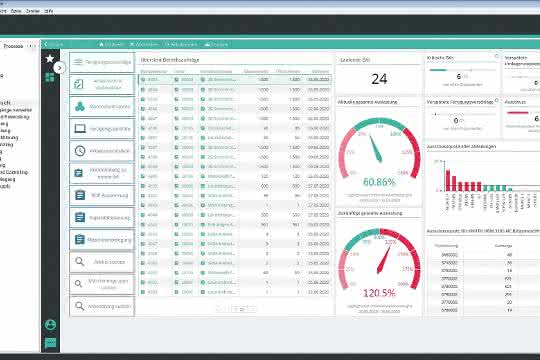Open the tile with the document icon
The image size is (540, 360).
point(102,84)
